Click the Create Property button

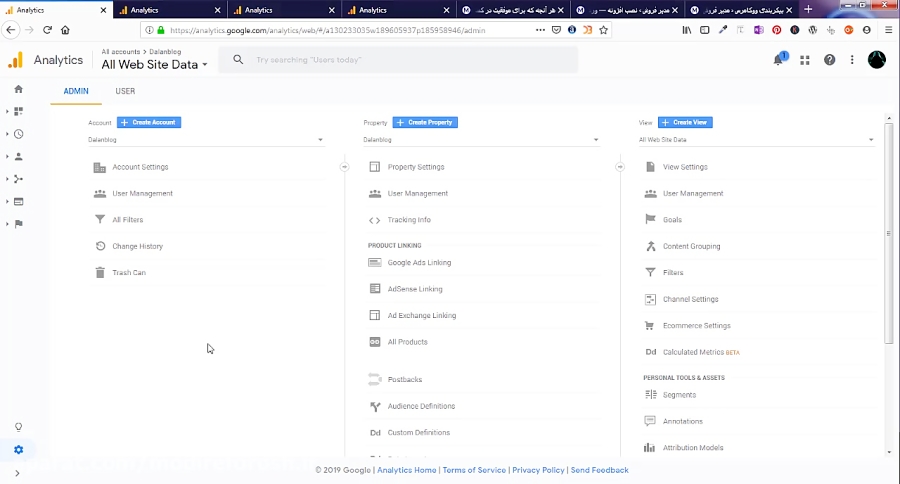click(425, 122)
